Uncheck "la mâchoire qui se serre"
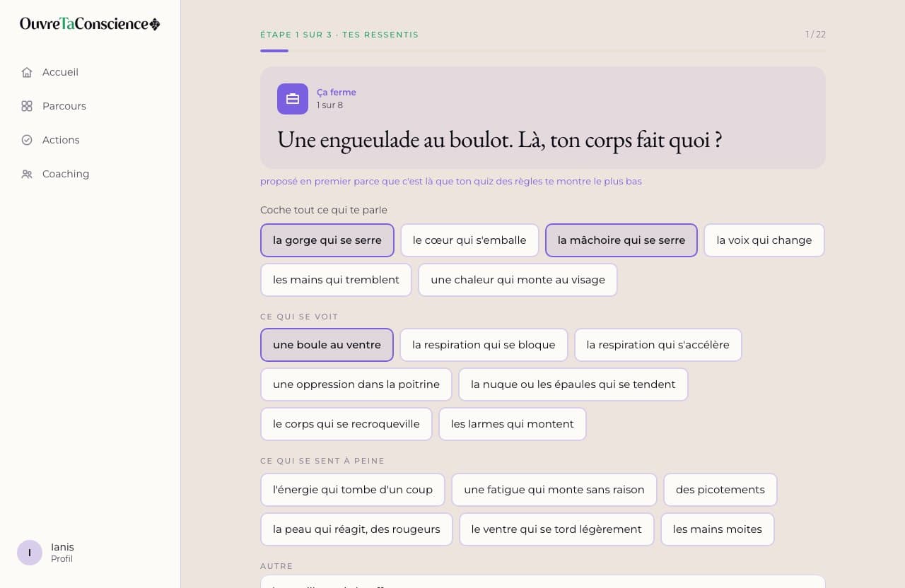This screenshot has width=905, height=588. coord(621,240)
